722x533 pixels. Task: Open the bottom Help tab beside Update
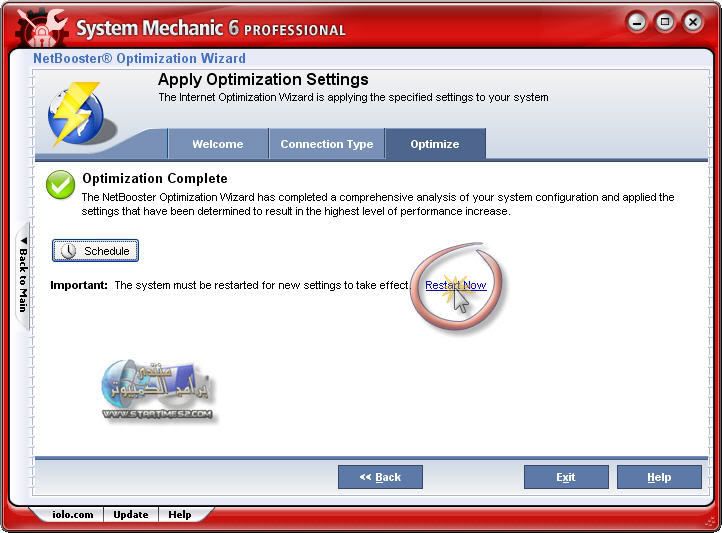(180, 515)
